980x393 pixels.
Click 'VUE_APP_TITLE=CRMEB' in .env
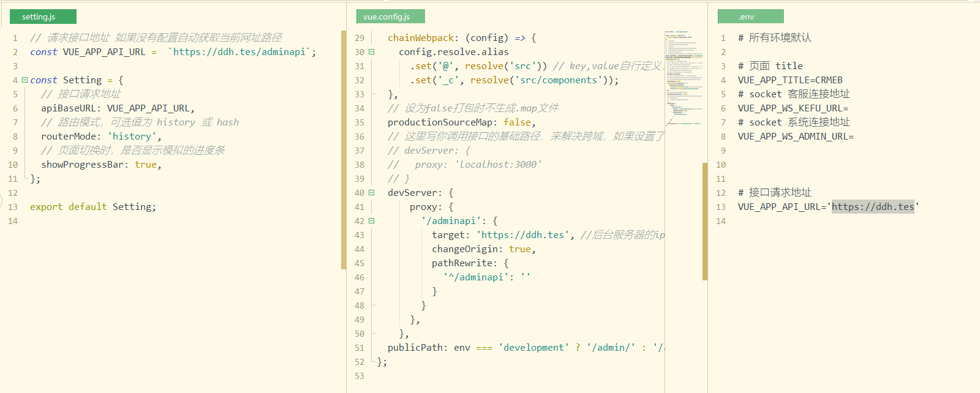pyautogui.click(x=790, y=80)
